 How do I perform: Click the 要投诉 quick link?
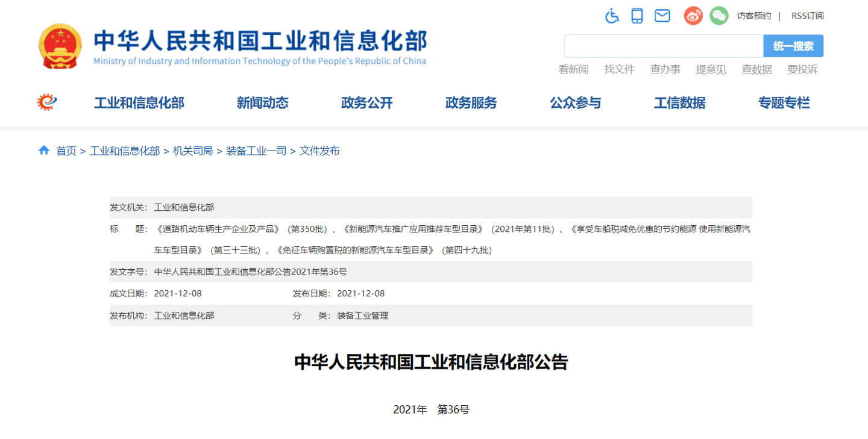coord(802,69)
